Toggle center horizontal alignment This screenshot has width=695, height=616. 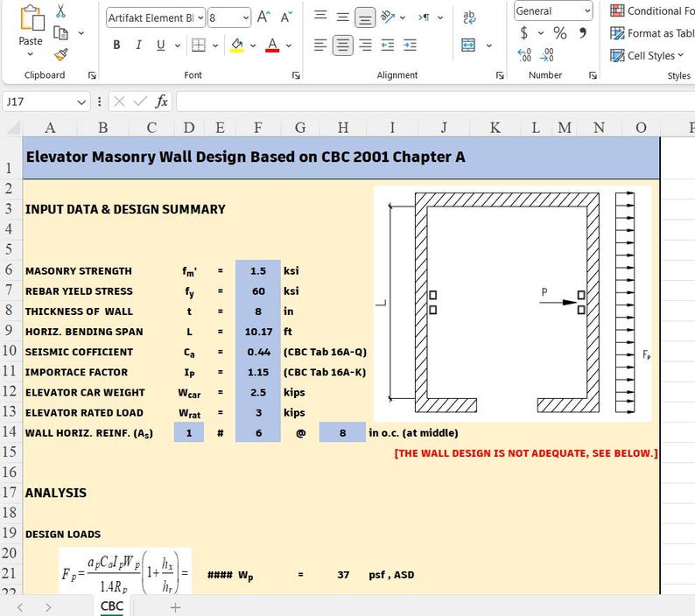click(x=343, y=45)
